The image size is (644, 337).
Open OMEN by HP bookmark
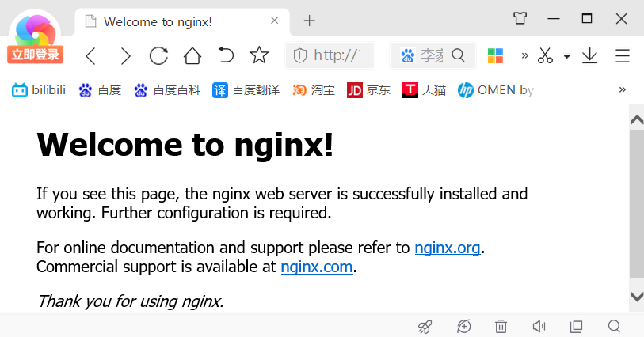[x=496, y=89]
